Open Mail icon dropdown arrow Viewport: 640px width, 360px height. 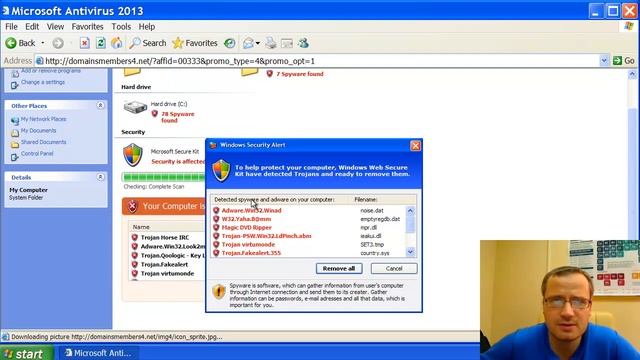click(258, 43)
